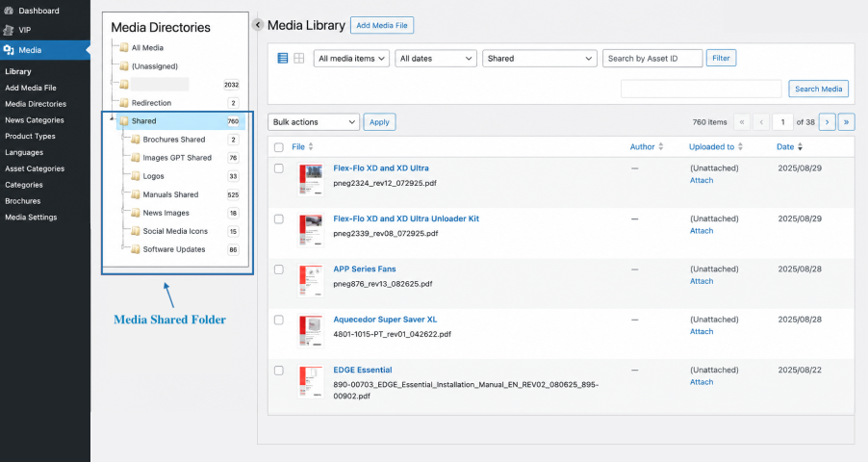Jump to last page arrow
The width and height of the screenshot is (868, 462).
point(847,122)
